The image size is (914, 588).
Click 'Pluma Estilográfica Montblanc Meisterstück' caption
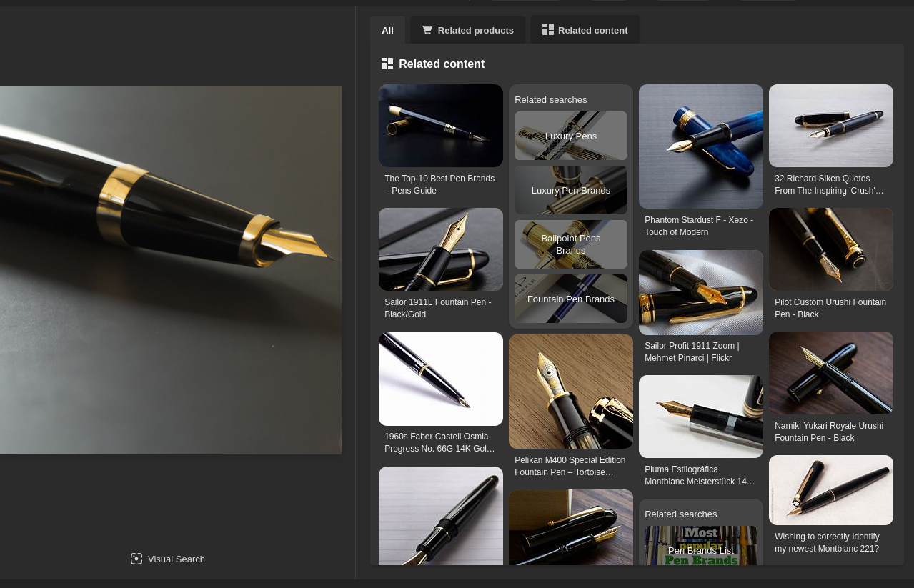tap(700, 475)
